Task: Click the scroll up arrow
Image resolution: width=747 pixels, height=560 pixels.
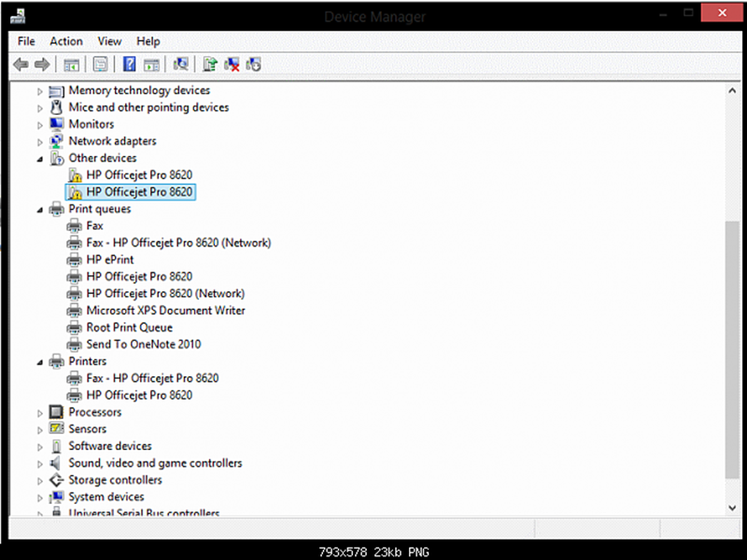Action: click(732, 91)
